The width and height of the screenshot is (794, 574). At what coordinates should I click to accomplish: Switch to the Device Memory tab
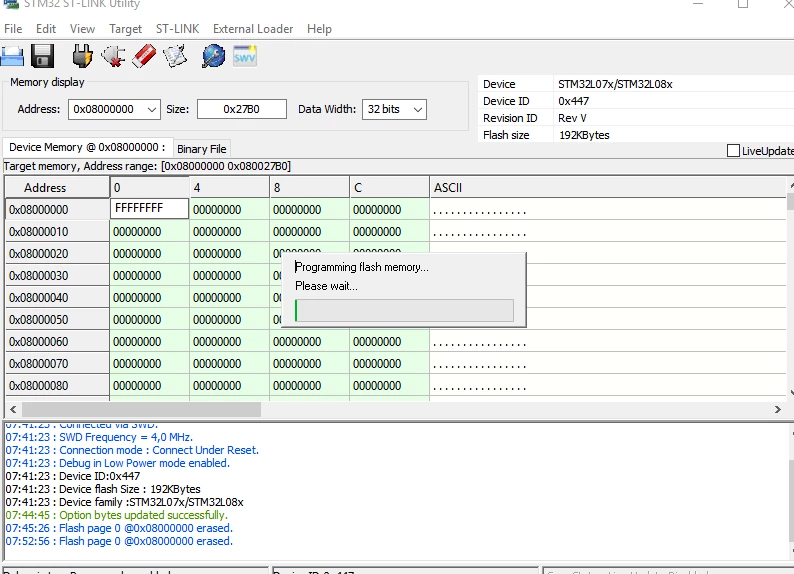pyautogui.click(x=87, y=147)
